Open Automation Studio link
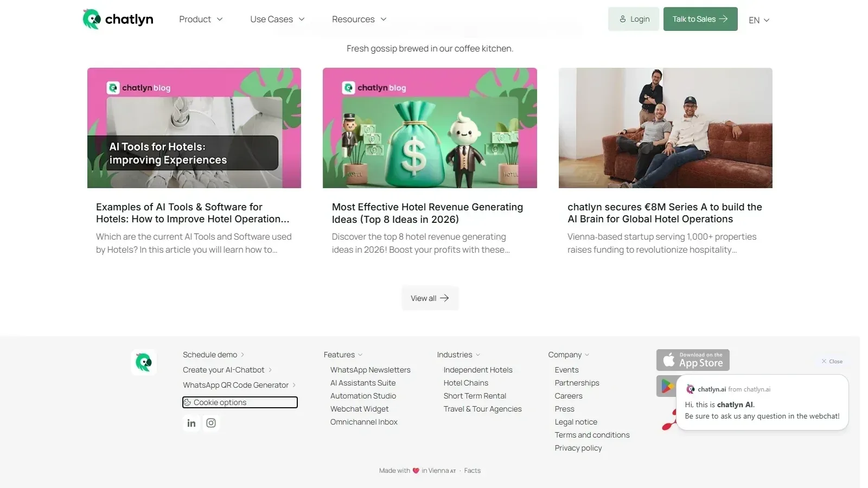This screenshot has height=488, width=868. point(363,396)
